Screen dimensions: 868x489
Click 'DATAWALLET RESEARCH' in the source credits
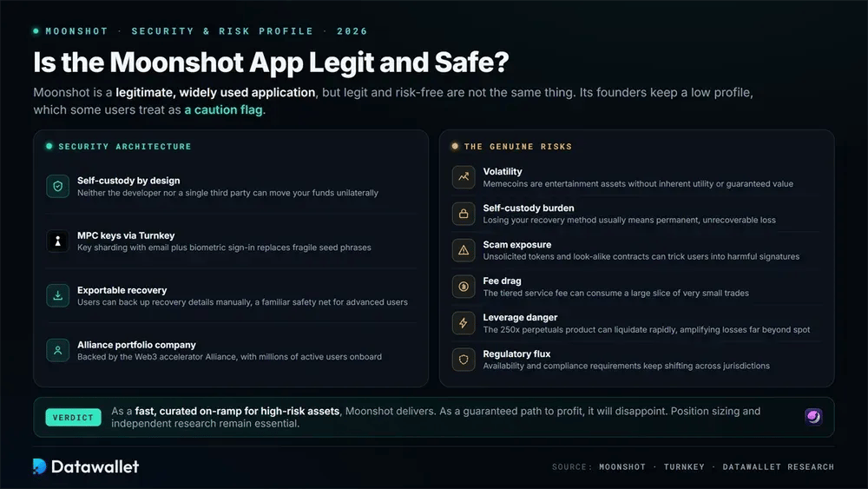pyautogui.click(x=779, y=466)
